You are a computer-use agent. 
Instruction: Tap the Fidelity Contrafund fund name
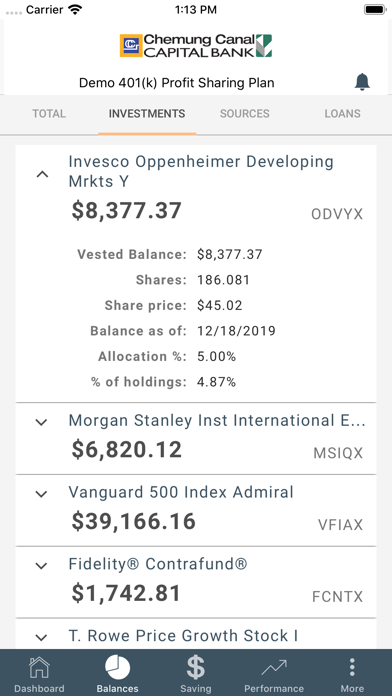click(x=158, y=564)
